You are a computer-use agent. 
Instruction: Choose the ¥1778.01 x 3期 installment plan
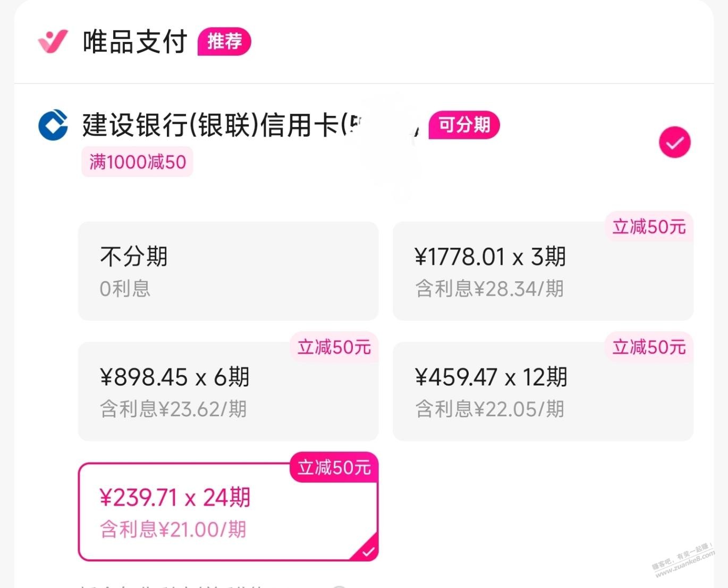pos(543,271)
